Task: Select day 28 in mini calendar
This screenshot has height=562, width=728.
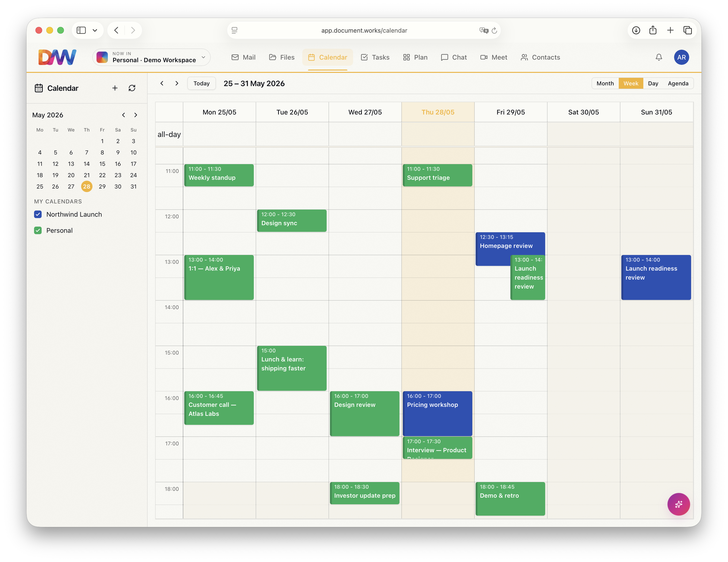Action: pos(87,186)
